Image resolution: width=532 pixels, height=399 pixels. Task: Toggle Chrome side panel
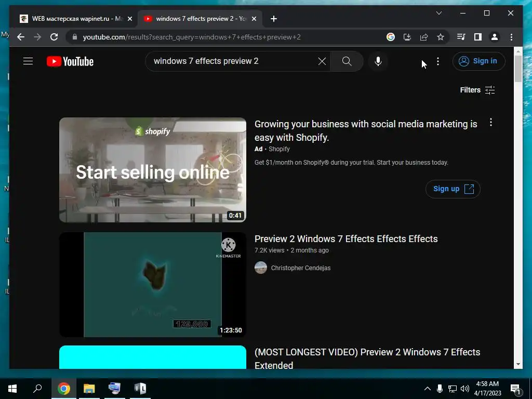[478, 37]
